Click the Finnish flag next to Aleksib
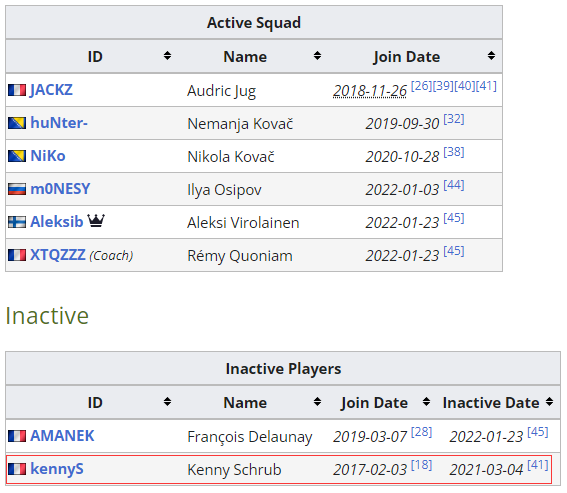The image size is (567, 493). point(17,222)
